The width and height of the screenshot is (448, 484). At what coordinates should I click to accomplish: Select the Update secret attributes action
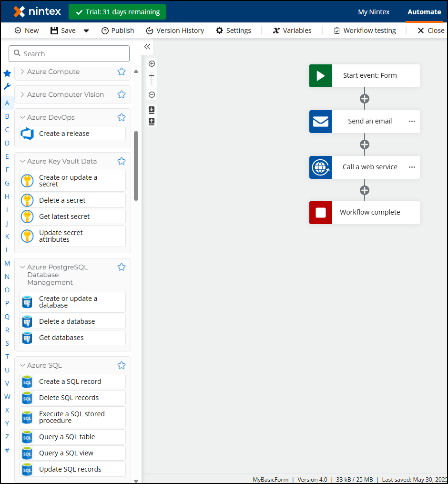click(72, 236)
